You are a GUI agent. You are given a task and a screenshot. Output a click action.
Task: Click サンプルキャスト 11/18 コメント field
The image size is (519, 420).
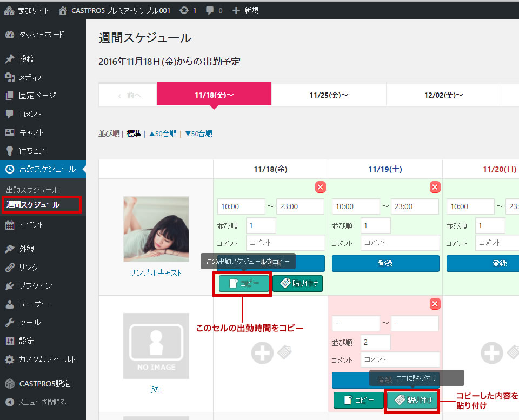pyautogui.click(x=285, y=243)
